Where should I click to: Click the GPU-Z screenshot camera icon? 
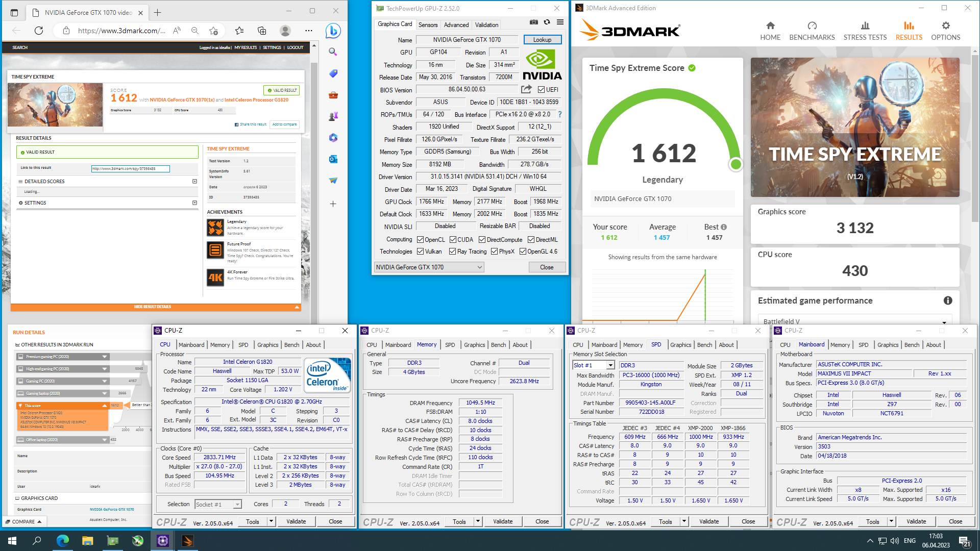coord(533,22)
